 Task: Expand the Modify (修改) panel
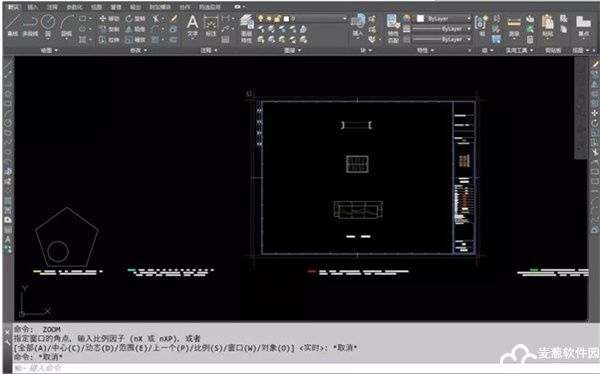tap(138, 50)
